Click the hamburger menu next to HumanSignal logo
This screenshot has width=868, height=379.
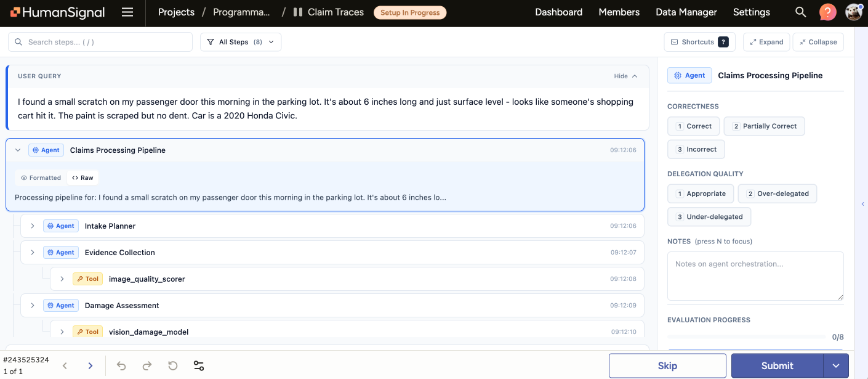pyautogui.click(x=127, y=12)
